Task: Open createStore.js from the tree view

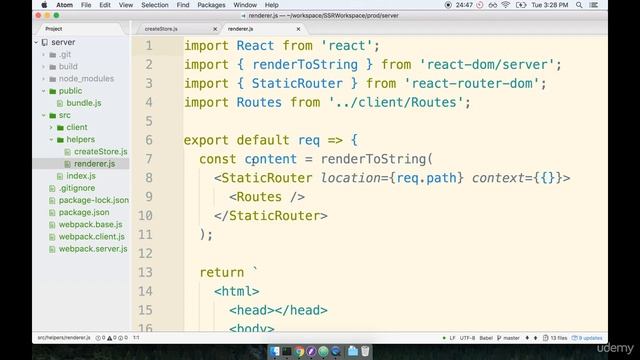Action: click(x=100, y=151)
